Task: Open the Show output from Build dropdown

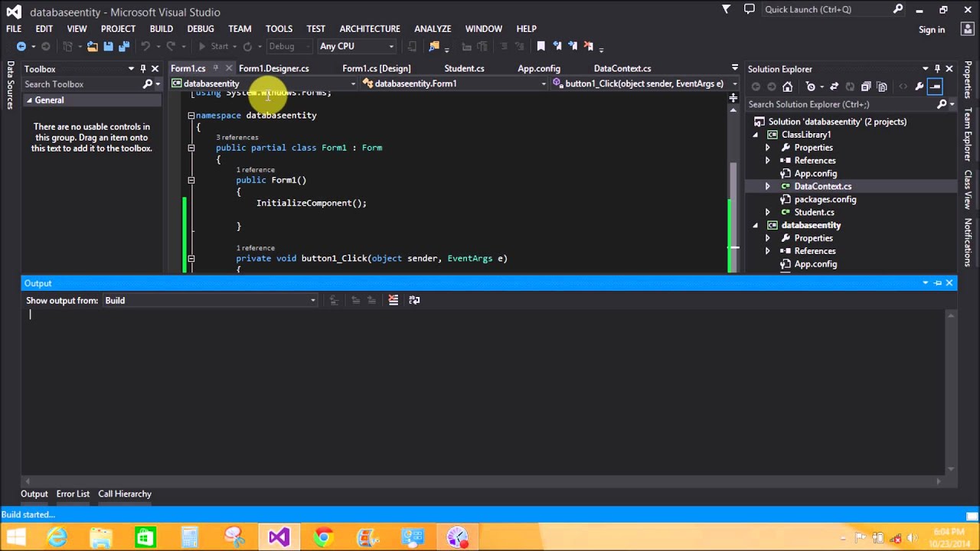Action: (210, 300)
